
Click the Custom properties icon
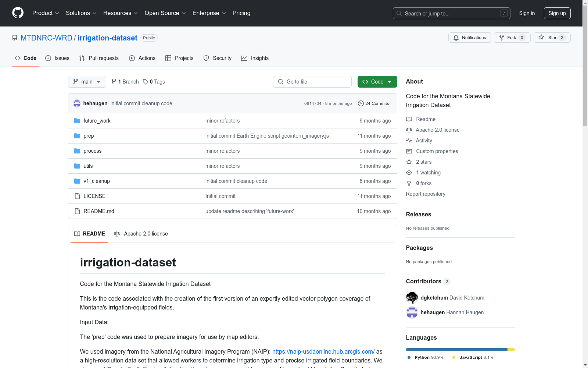click(409, 151)
